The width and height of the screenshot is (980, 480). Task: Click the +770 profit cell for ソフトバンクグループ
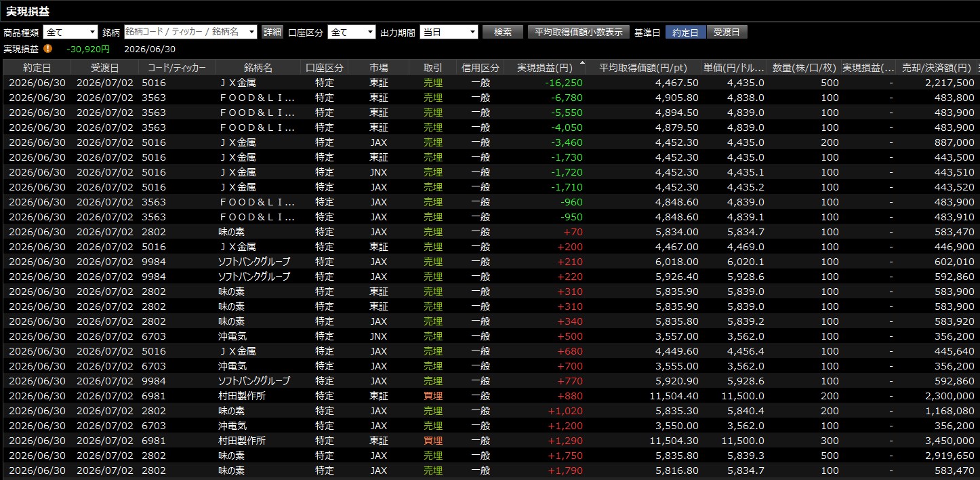(570, 381)
